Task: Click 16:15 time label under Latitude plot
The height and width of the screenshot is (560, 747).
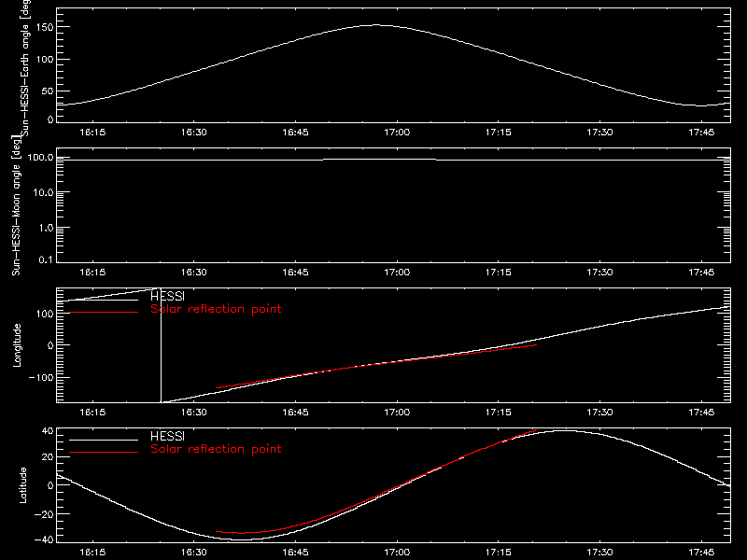Action: [x=92, y=553]
